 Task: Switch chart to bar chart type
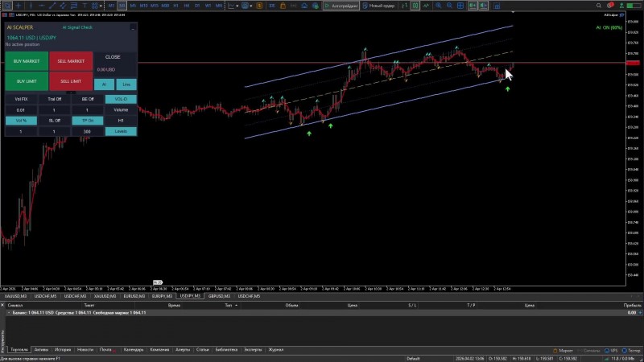coord(405,6)
